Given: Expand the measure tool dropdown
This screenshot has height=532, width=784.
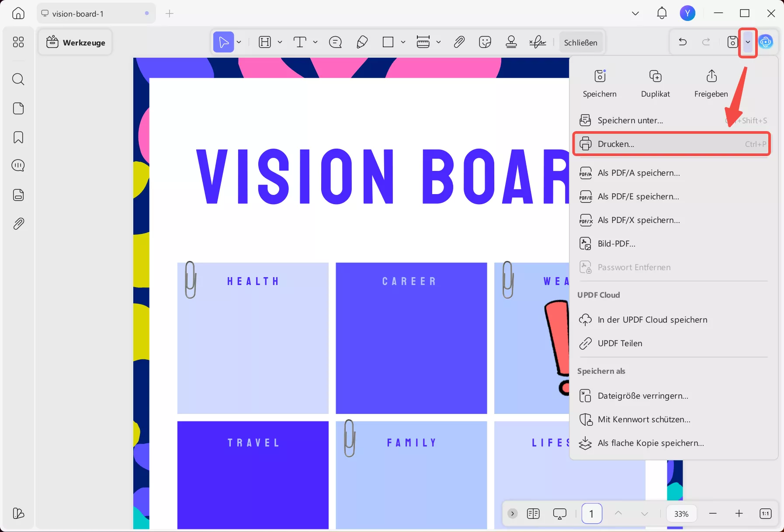Looking at the screenshot, I should tap(438, 42).
